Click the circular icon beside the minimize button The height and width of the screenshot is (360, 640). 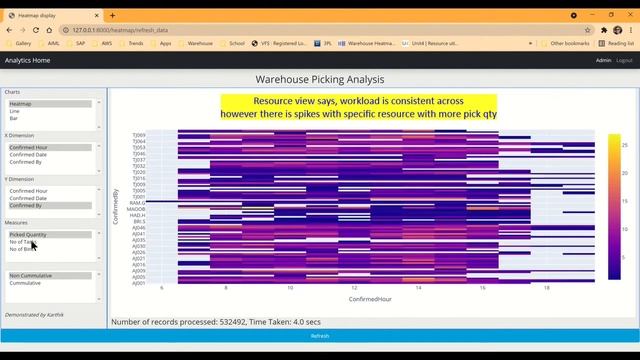coord(573,16)
